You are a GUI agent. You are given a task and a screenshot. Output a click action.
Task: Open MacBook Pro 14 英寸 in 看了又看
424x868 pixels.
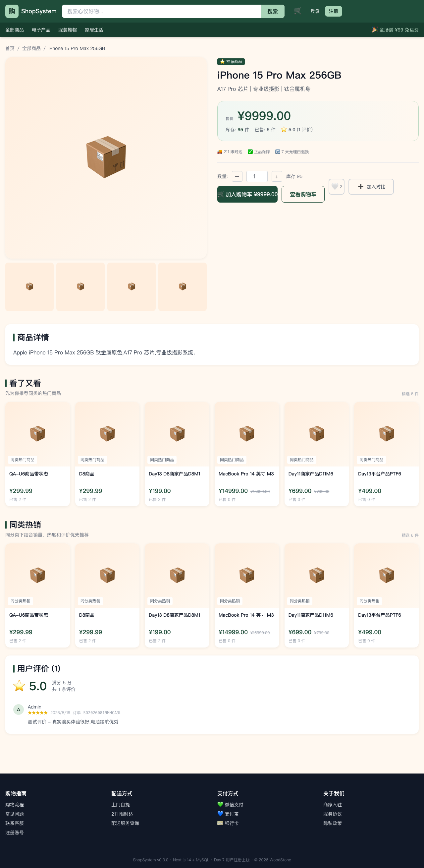pos(246,454)
